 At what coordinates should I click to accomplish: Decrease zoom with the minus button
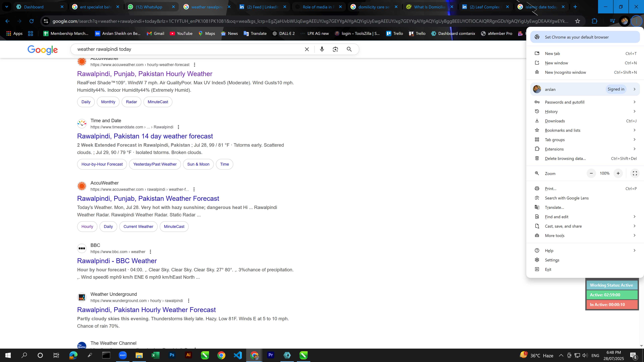point(591,173)
